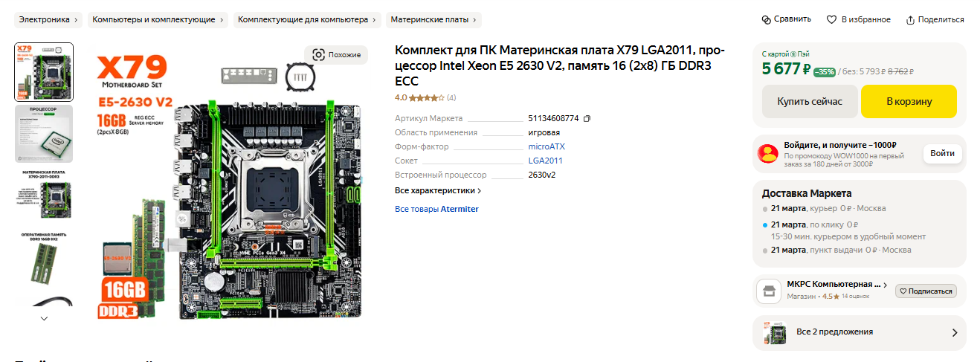Open the МКРС Компьютерная store name
980x362 pixels.
click(x=834, y=285)
